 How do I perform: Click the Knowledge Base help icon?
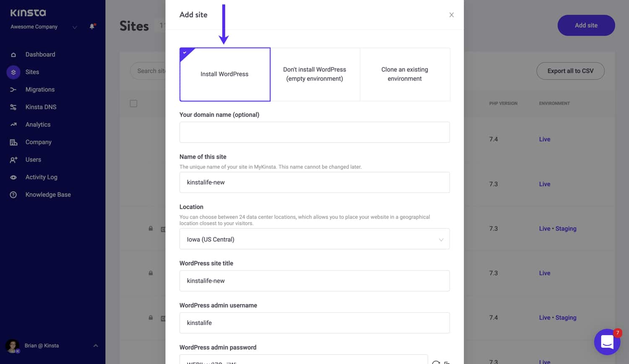click(13, 195)
